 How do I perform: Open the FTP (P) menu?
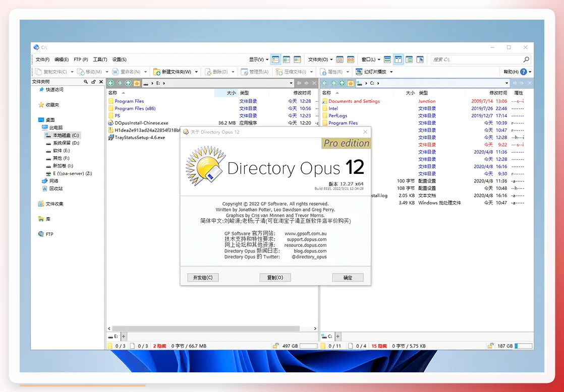(81, 59)
